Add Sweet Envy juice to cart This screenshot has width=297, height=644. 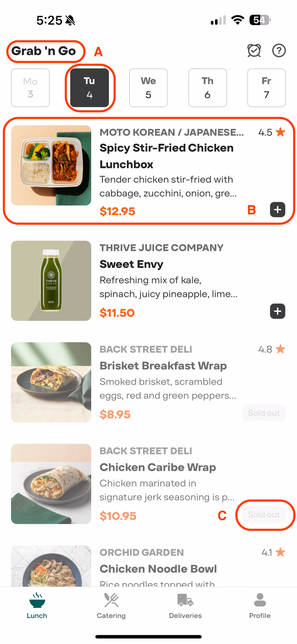click(278, 311)
